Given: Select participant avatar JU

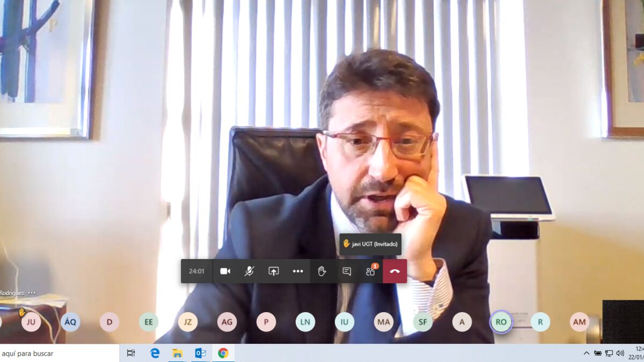Looking at the screenshot, I should [x=31, y=322].
